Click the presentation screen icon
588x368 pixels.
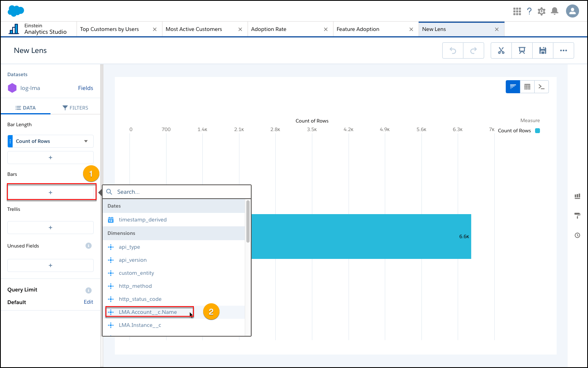coord(522,50)
